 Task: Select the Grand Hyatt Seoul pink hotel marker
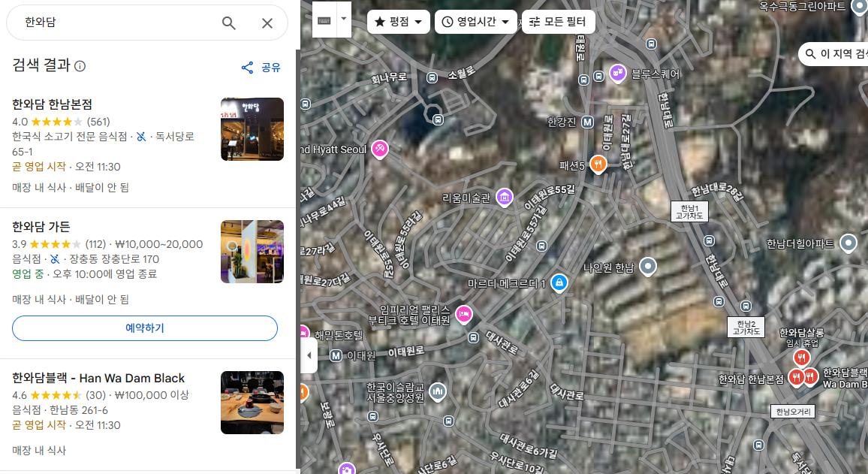coord(379,149)
